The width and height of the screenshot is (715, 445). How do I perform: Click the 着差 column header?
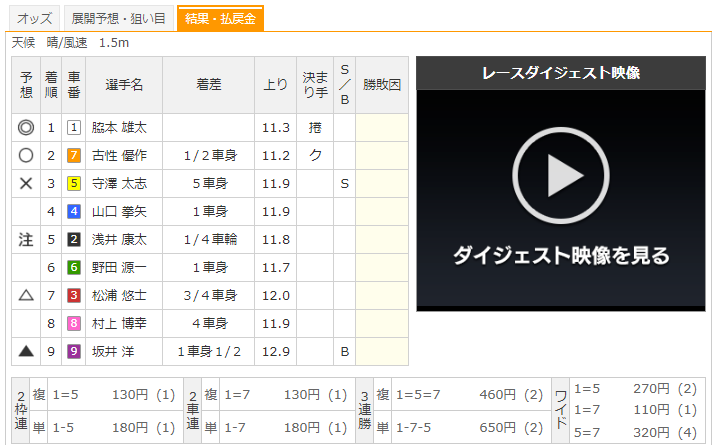click(x=209, y=85)
